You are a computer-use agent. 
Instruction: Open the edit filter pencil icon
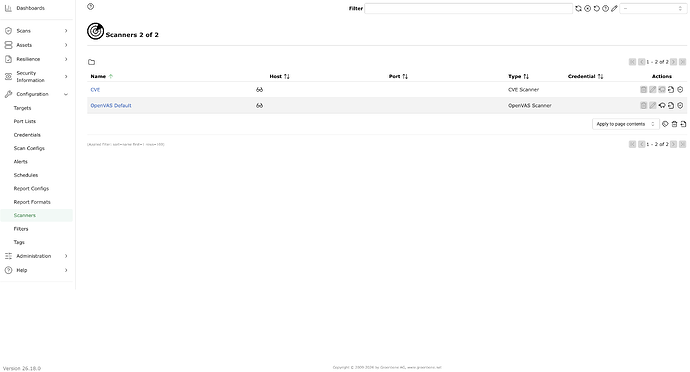[614, 8]
